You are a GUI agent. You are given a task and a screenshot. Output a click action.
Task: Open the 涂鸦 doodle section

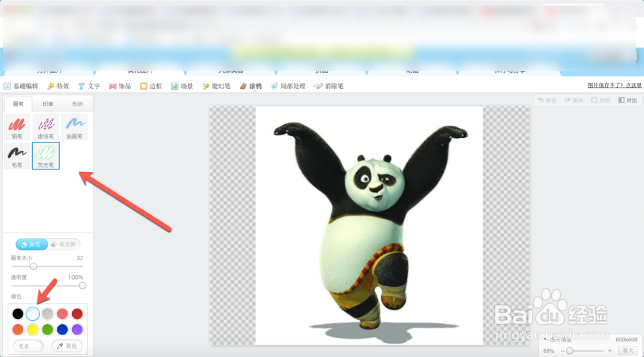pyautogui.click(x=251, y=86)
